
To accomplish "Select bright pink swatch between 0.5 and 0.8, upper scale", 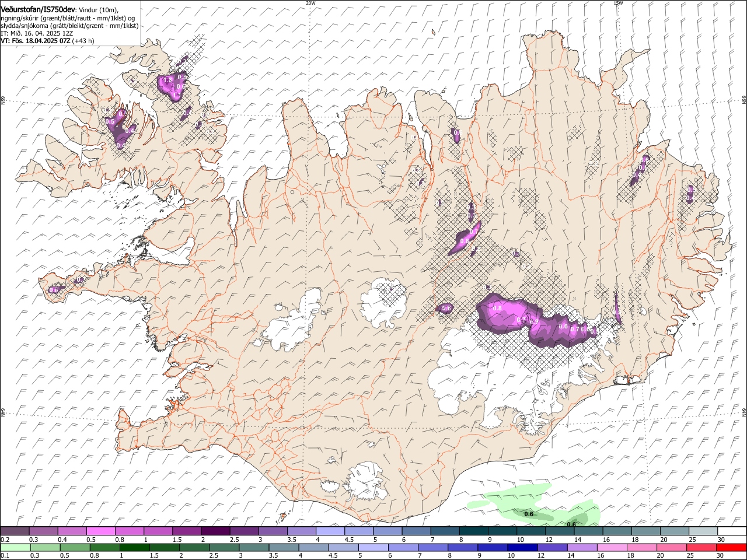I will (100, 531).
